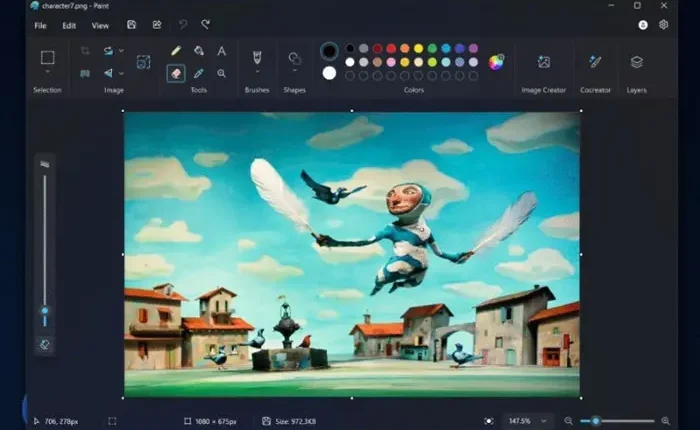Toggle the Layers panel
The height and width of the screenshot is (430, 700).
tap(636, 62)
